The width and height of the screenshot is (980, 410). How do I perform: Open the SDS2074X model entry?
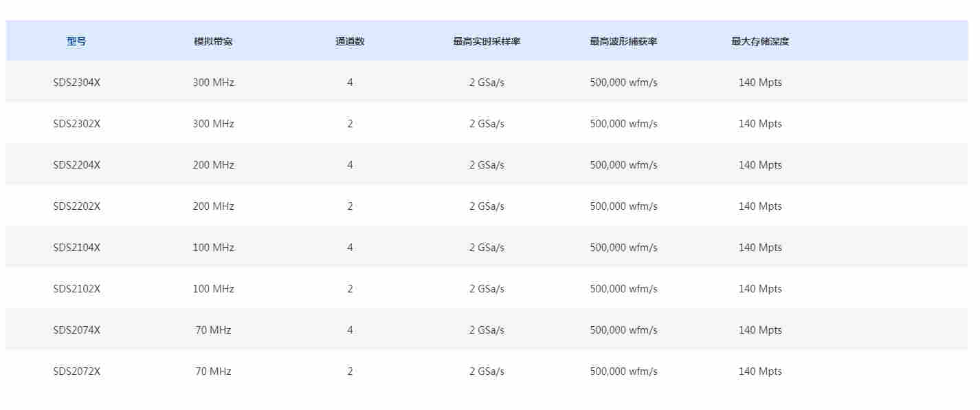tap(76, 330)
